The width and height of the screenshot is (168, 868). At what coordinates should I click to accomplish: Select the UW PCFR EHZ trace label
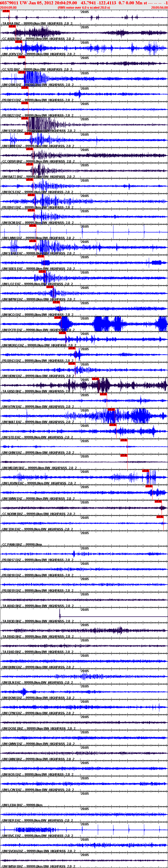[x=39, y=330]
